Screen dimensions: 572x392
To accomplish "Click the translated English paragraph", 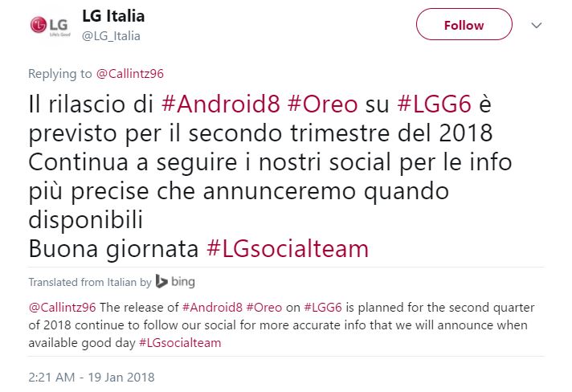I will [281, 325].
